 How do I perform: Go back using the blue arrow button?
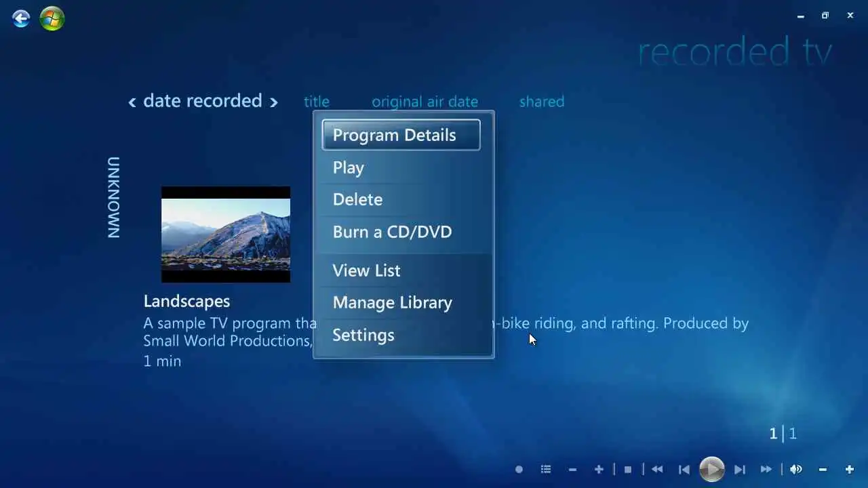[21, 18]
